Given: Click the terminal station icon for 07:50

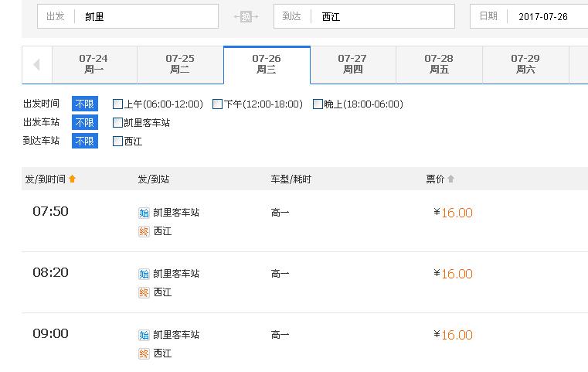Looking at the screenshot, I should tap(144, 231).
